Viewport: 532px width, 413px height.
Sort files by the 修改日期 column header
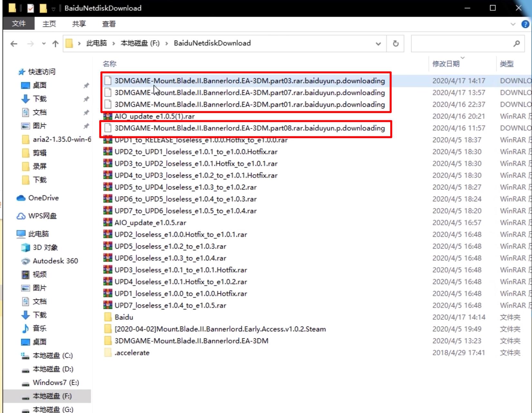click(x=446, y=64)
